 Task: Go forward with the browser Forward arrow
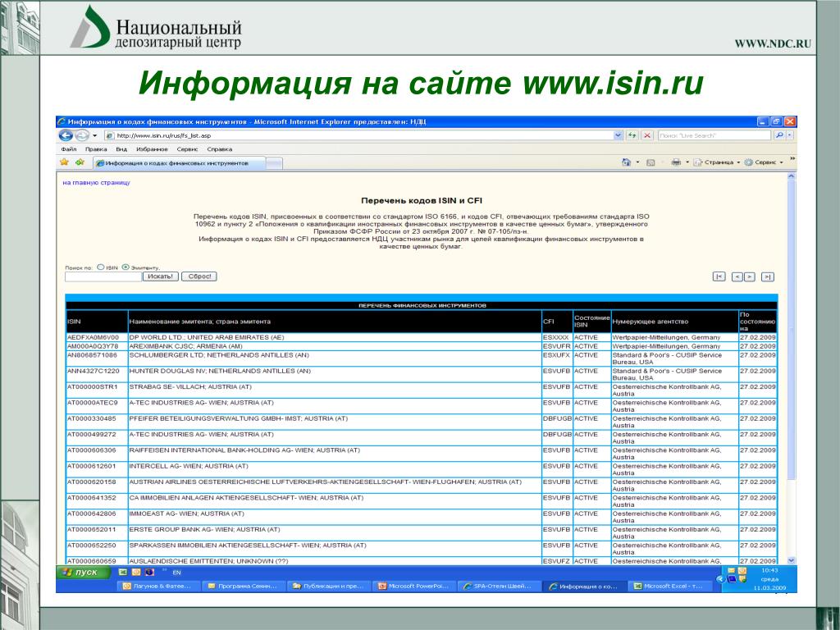82,135
